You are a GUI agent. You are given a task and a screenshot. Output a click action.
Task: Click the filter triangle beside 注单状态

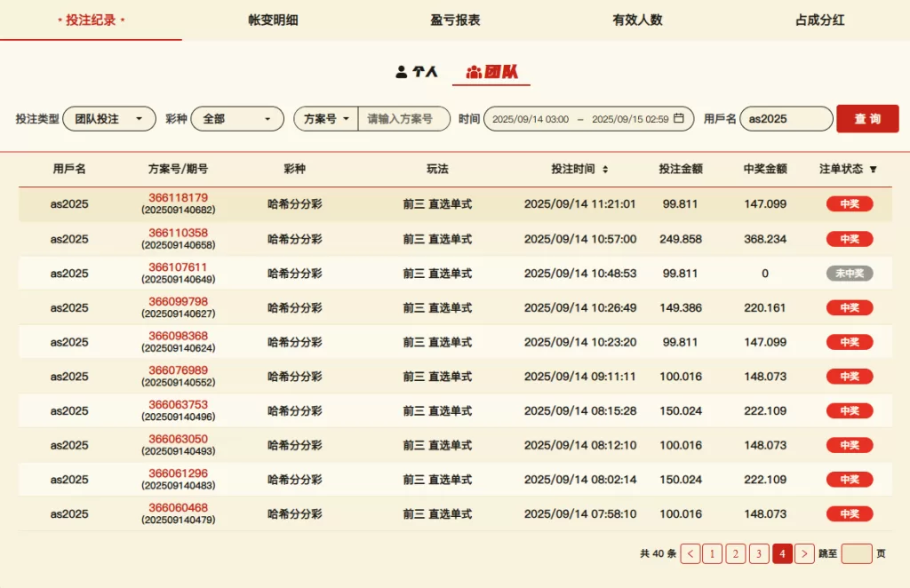click(x=873, y=169)
